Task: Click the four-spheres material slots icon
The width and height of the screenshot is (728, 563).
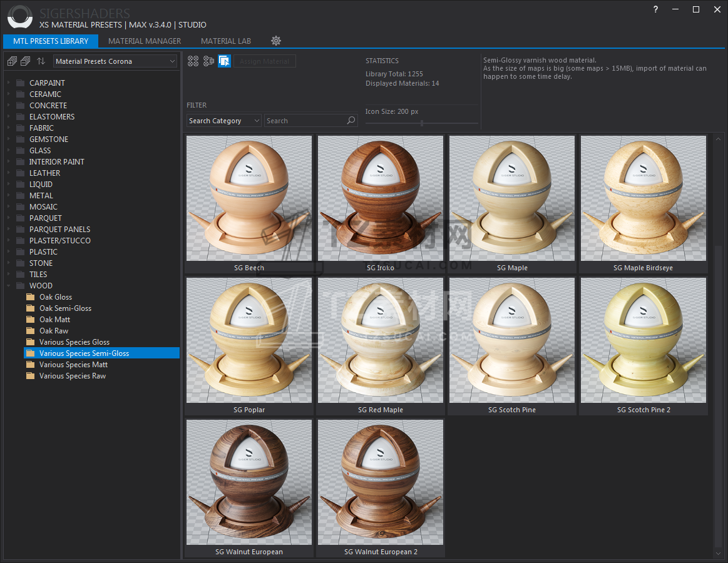Action: point(193,61)
